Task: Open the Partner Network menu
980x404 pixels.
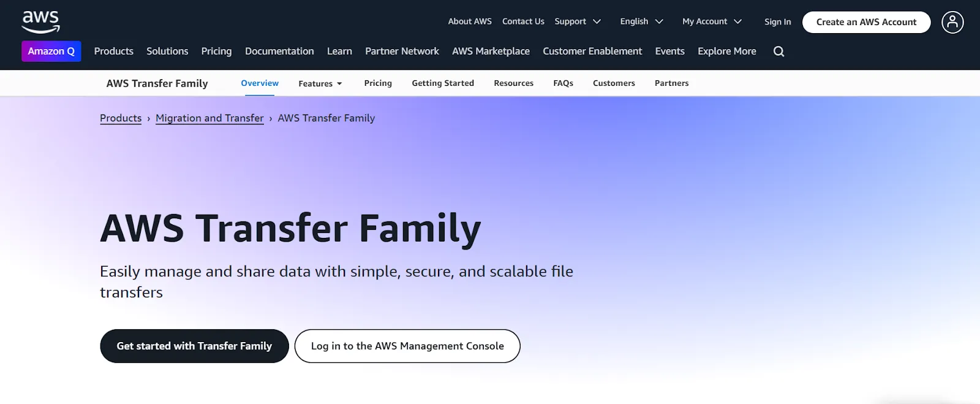Action: (402, 51)
